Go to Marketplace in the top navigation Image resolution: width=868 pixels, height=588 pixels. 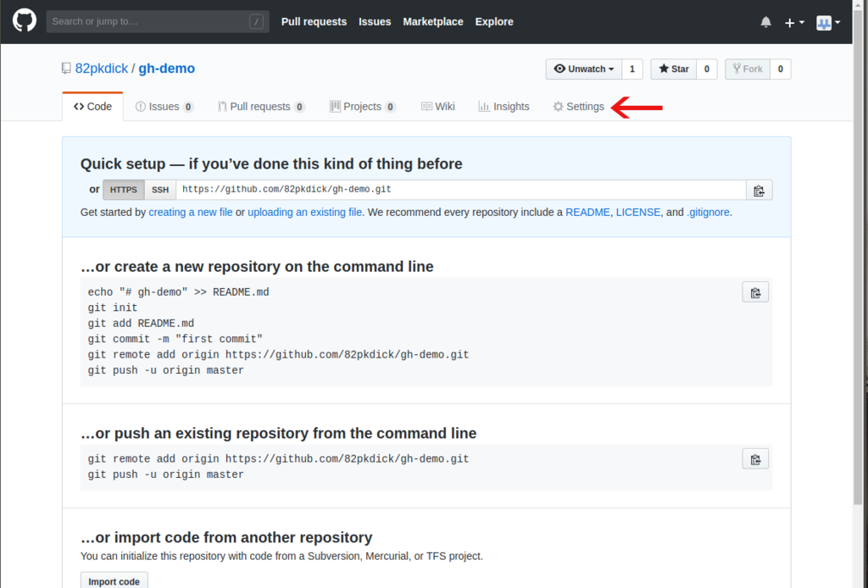433,21
